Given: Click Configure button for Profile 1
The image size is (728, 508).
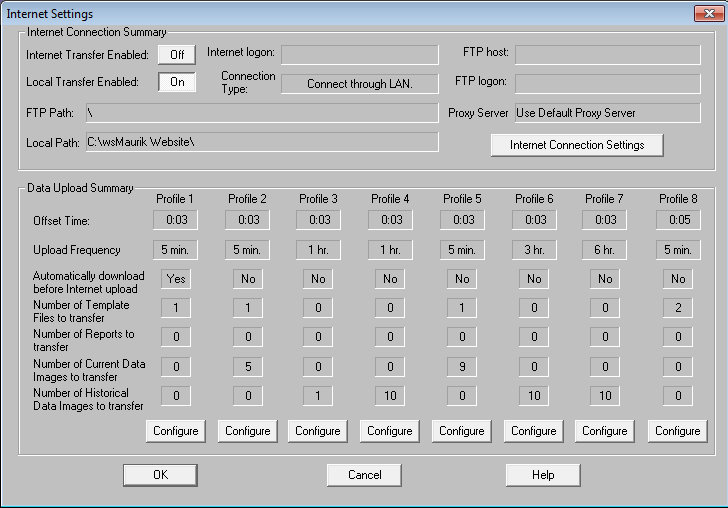Looking at the screenshot, I should click(x=176, y=431).
